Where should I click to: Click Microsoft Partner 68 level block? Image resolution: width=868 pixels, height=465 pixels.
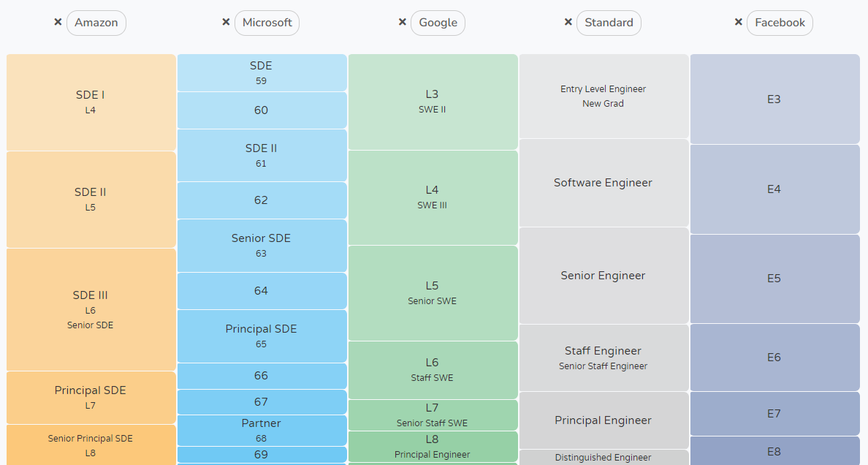click(262, 430)
